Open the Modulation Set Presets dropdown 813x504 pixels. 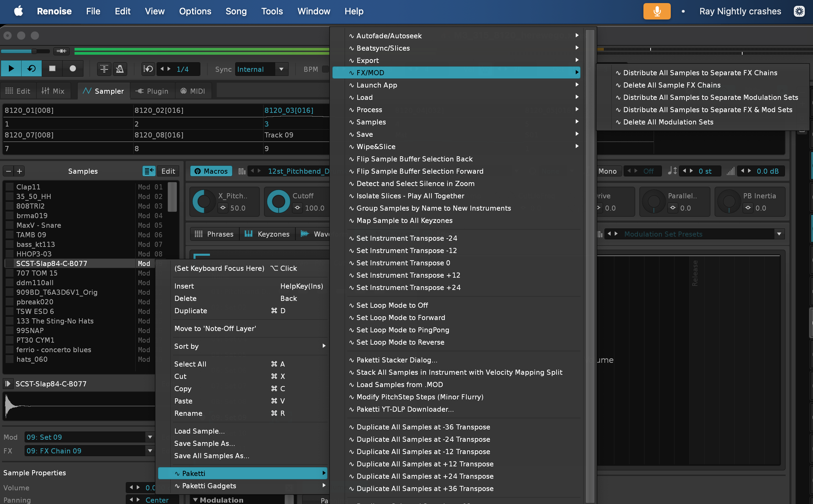[779, 234]
